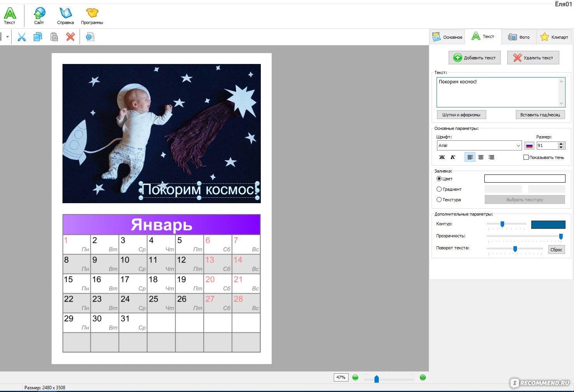
Task: Click Шутки и афоризмы button
Action: point(461,115)
